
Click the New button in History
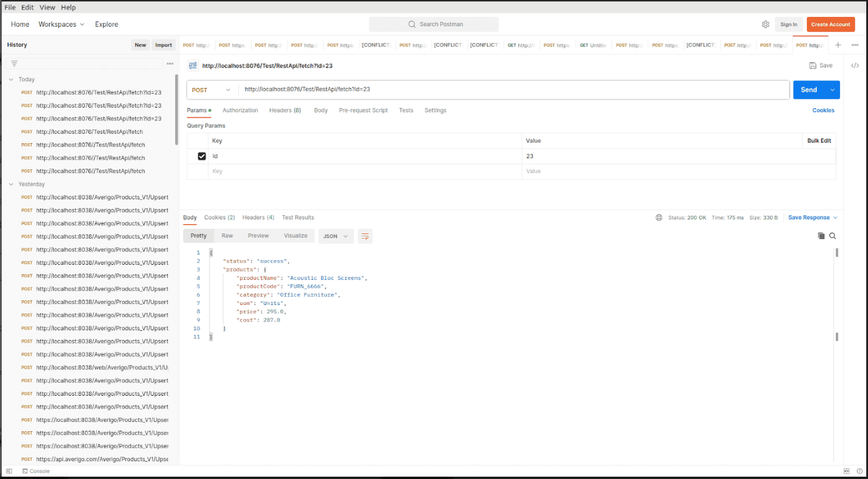click(x=140, y=45)
